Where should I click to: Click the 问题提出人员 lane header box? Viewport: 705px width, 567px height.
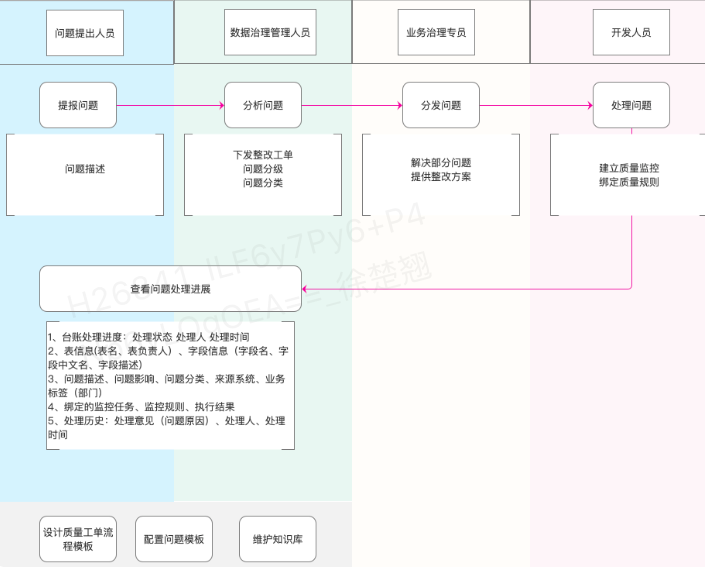pyautogui.click(x=86, y=33)
